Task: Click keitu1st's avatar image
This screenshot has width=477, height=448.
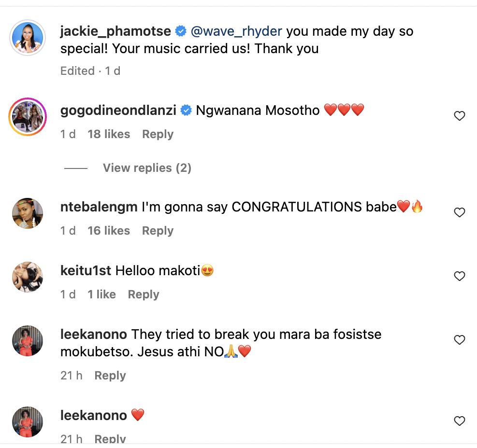Action: 28,277
